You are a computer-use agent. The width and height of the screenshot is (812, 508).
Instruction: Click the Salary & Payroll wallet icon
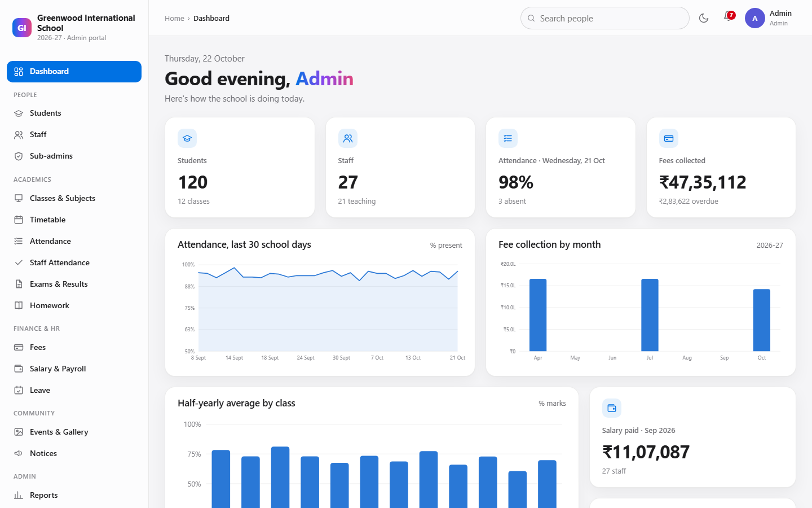19,369
